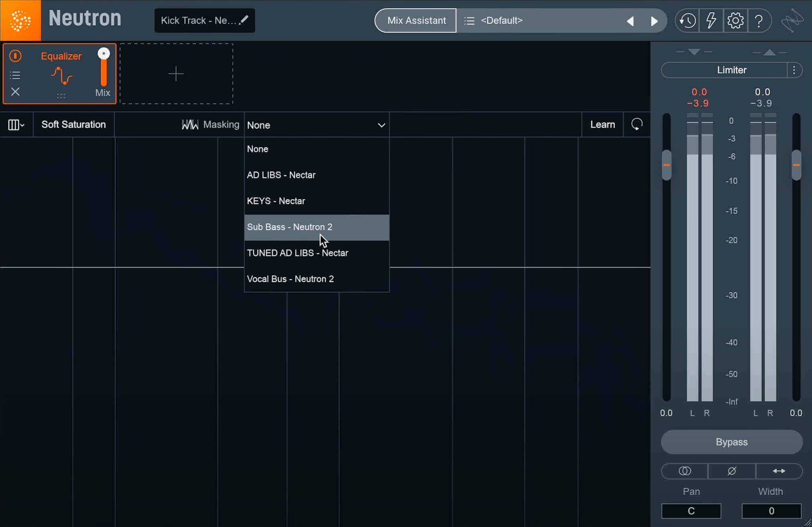Click the Masking meter icon

pos(190,125)
